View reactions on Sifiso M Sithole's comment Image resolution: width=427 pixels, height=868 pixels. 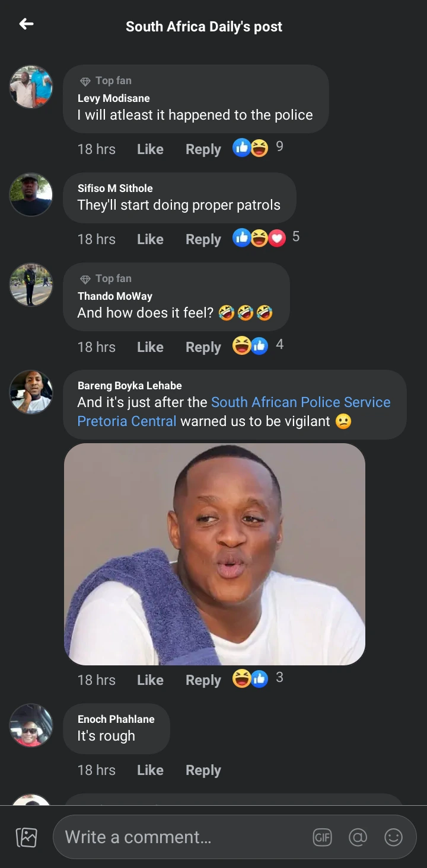[266, 238]
